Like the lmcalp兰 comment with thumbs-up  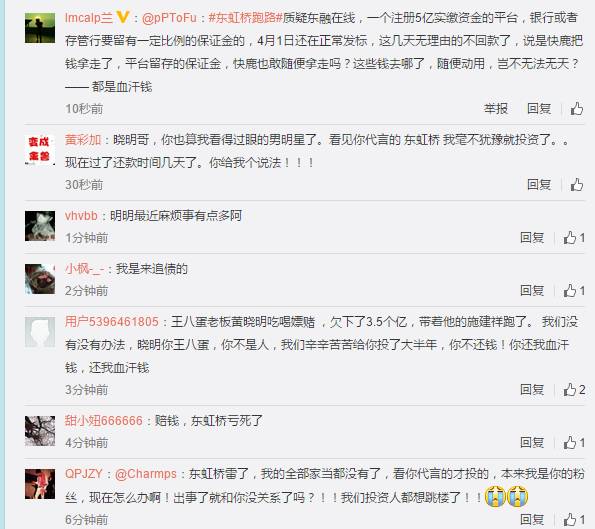tap(577, 109)
